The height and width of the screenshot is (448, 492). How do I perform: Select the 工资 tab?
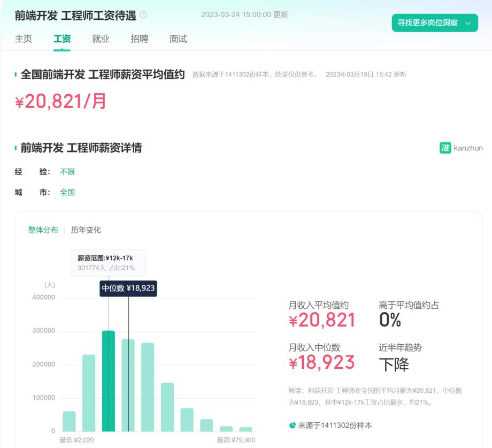point(63,39)
